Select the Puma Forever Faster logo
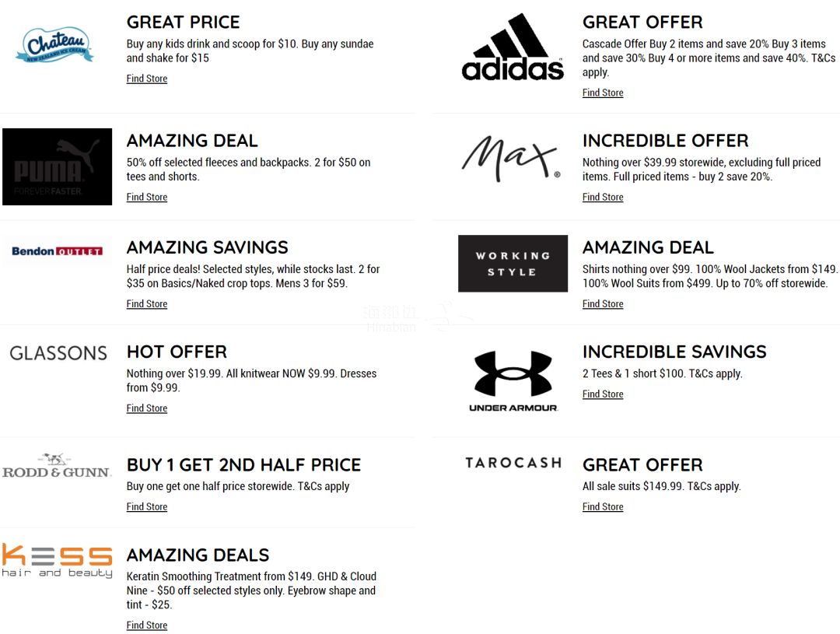 pyautogui.click(x=58, y=166)
